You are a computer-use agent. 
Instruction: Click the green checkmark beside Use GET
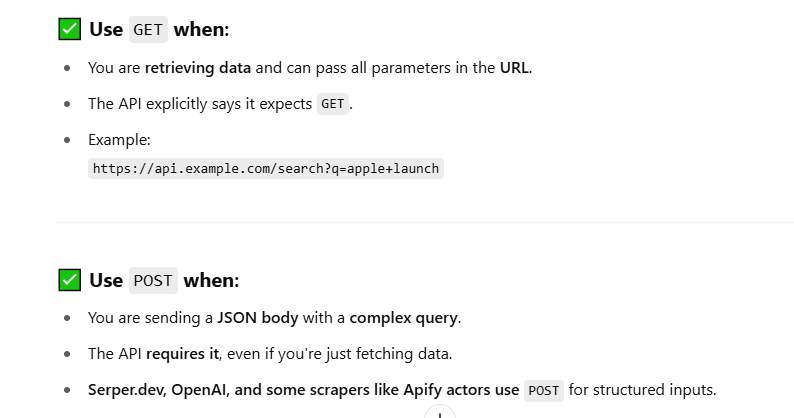(69, 30)
